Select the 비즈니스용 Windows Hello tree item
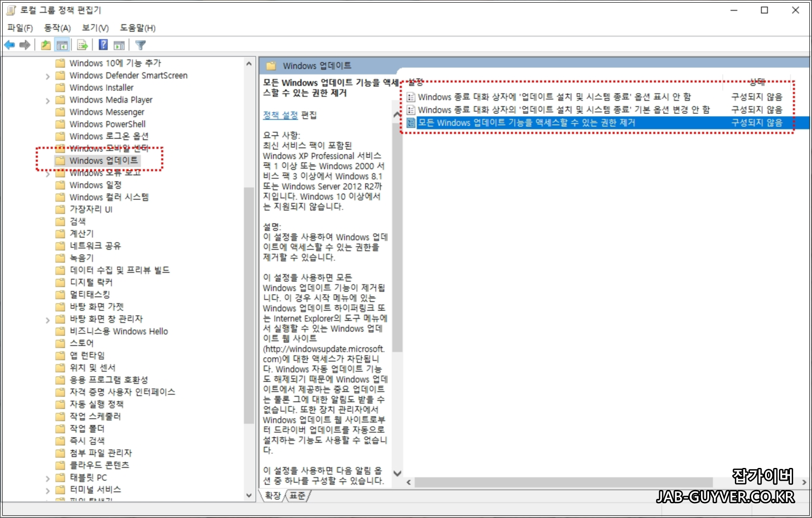This screenshot has height=518, width=812. click(x=119, y=331)
